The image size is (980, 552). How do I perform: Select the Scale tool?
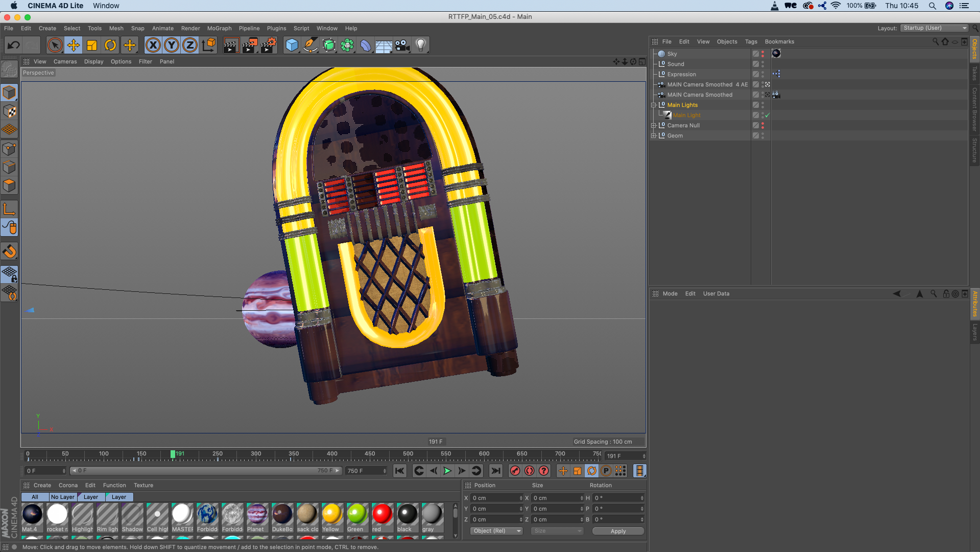pos(92,45)
